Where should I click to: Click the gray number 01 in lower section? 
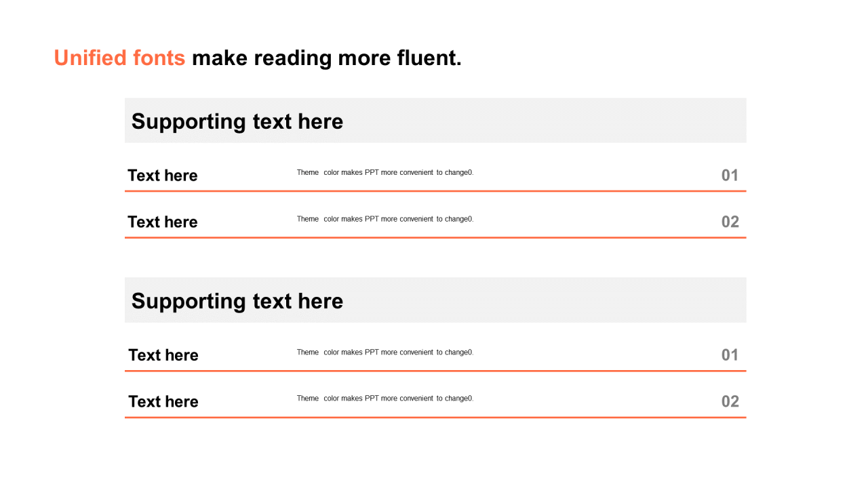(x=730, y=355)
